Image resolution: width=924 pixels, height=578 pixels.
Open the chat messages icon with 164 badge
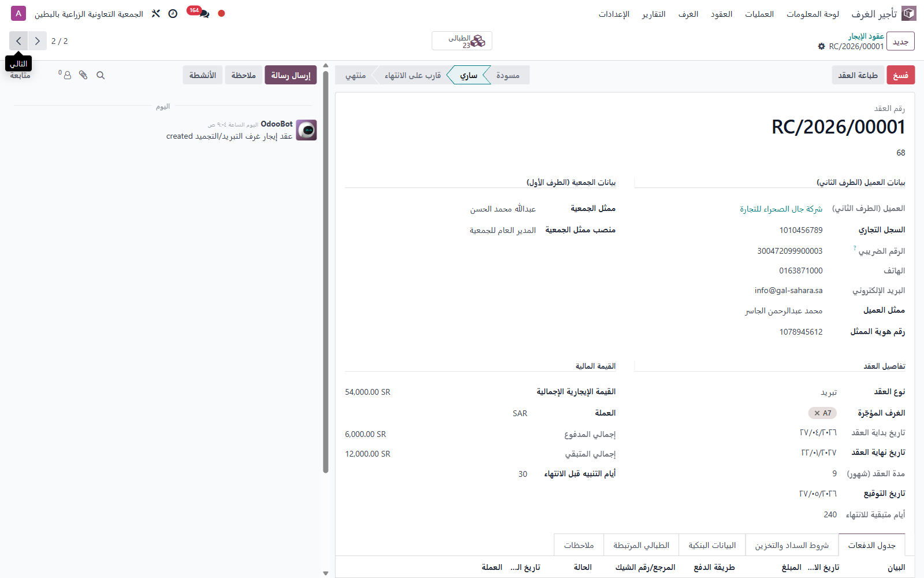point(204,13)
